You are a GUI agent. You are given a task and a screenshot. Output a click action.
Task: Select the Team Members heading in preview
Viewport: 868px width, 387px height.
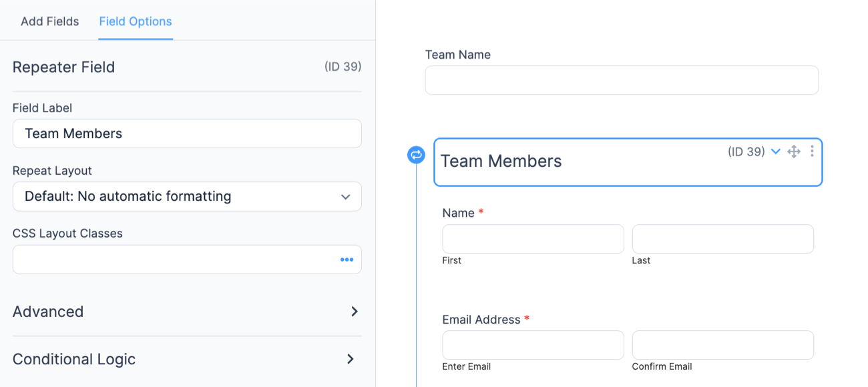pos(501,161)
